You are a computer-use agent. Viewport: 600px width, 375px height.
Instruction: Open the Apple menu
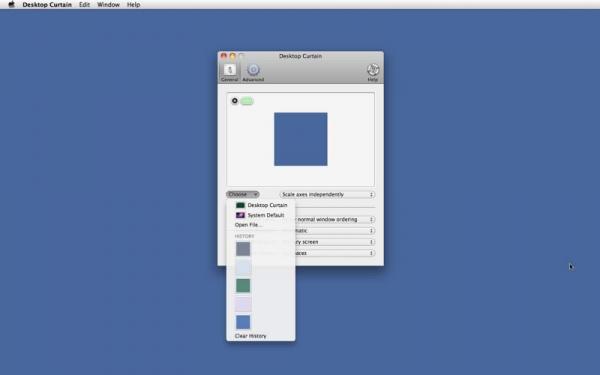point(11,5)
